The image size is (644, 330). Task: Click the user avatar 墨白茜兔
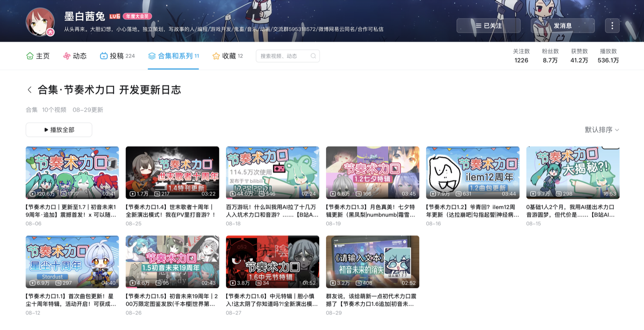pos(40,22)
